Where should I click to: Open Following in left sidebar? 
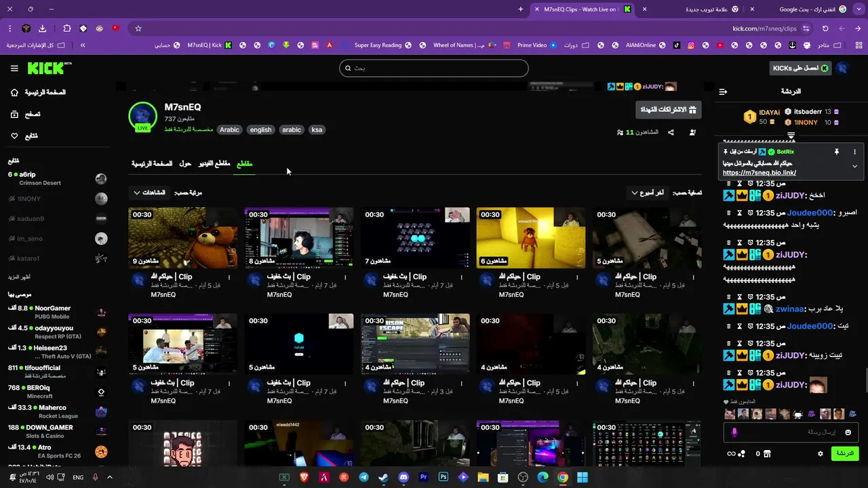24,136
